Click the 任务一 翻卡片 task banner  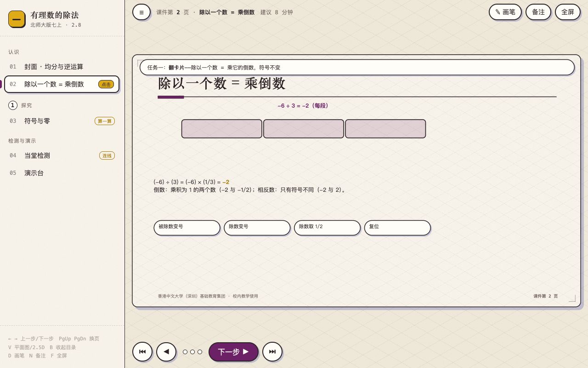click(357, 67)
